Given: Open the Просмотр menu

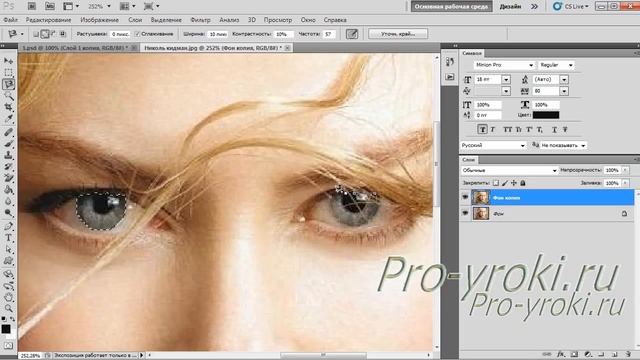Looking at the screenshot, I should (278, 20).
